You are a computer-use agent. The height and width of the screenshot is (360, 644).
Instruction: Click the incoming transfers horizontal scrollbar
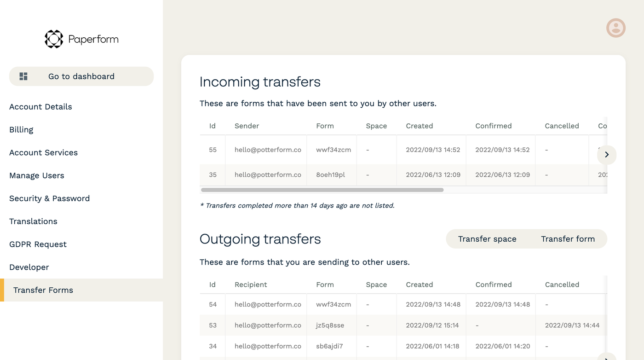322,190
